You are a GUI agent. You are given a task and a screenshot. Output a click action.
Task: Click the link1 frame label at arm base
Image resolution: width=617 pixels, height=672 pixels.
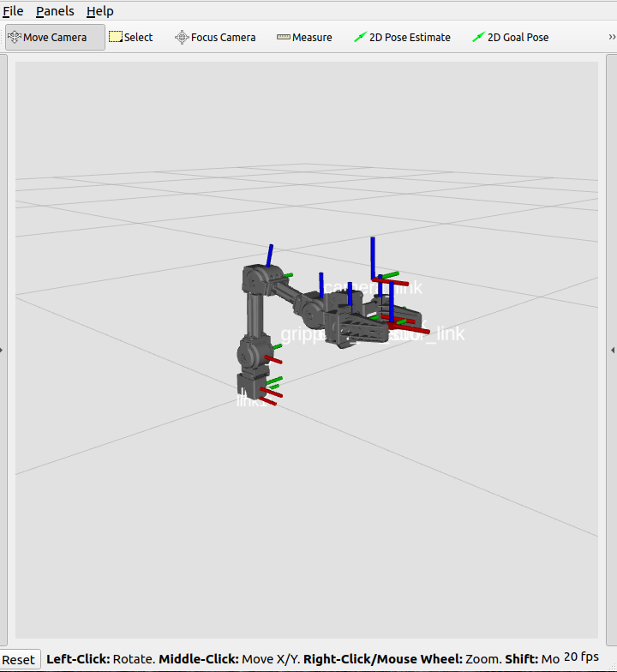point(252,401)
